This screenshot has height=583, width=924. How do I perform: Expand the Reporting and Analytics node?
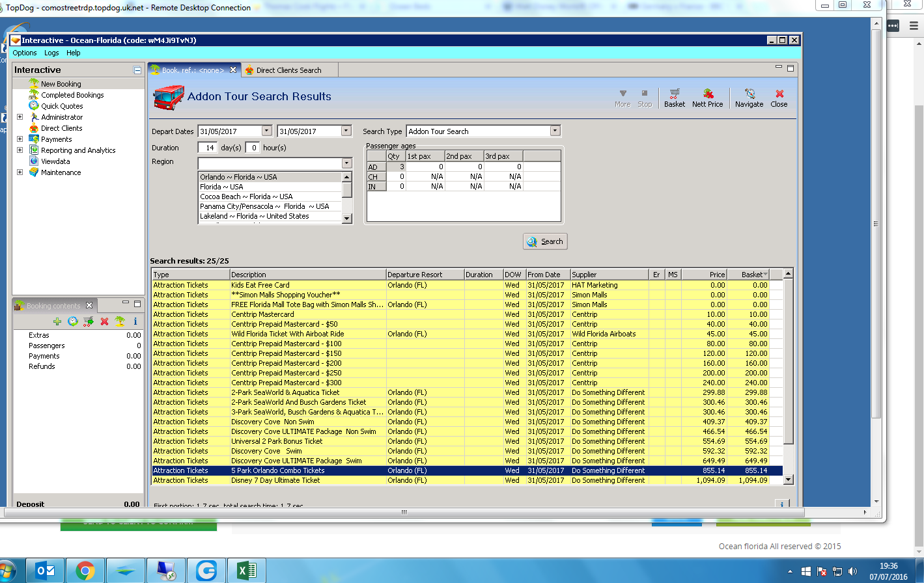point(20,150)
